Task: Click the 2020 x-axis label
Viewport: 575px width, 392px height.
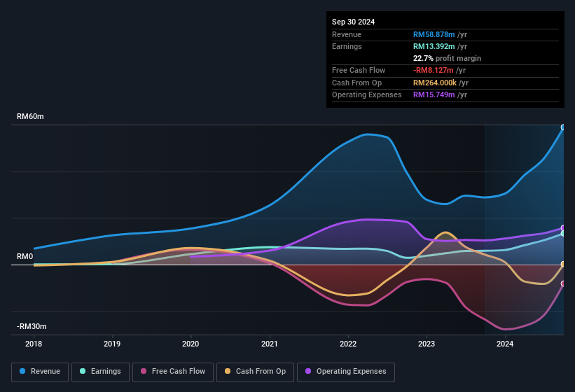Action: (x=190, y=344)
